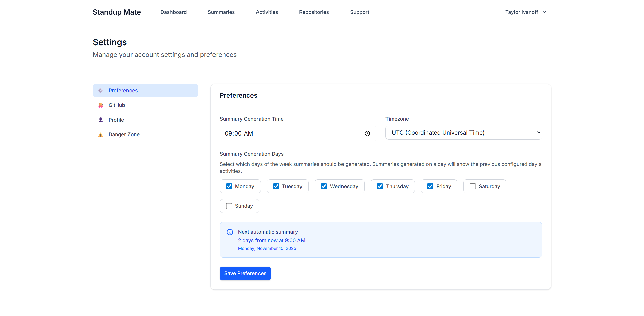644x316 pixels.
Task: Click the Preferences gear icon in sidebar
Action: (x=101, y=91)
